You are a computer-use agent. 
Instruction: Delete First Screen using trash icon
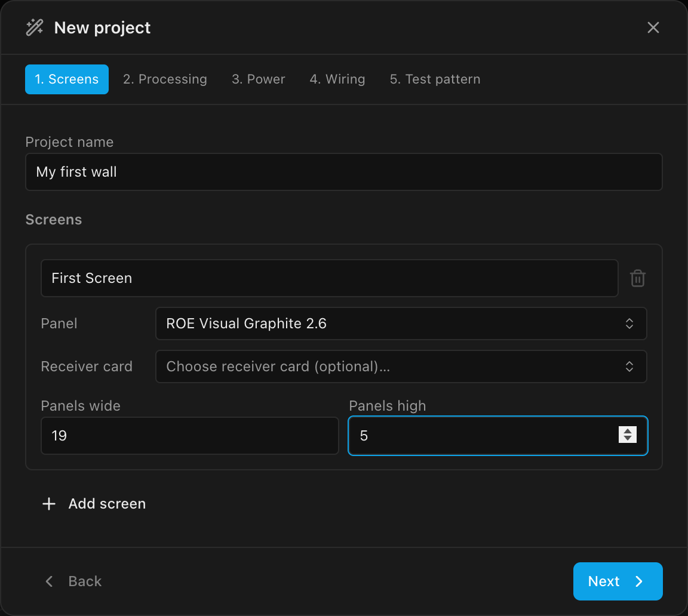pos(638,278)
